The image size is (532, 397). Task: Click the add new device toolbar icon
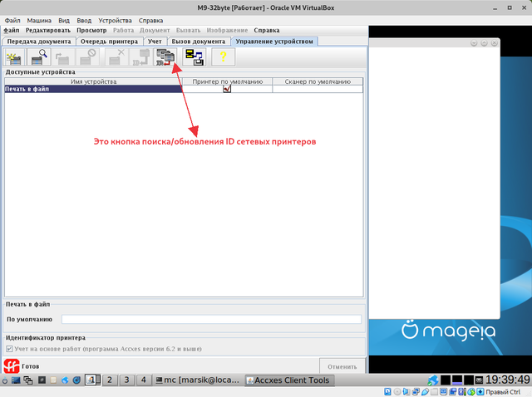pyautogui.click(x=14, y=56)
